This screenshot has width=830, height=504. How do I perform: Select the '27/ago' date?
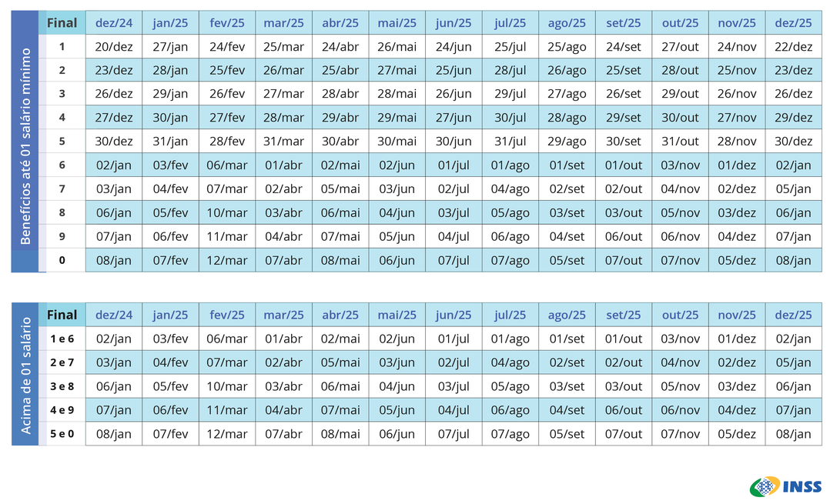click(x=567, y=94)
